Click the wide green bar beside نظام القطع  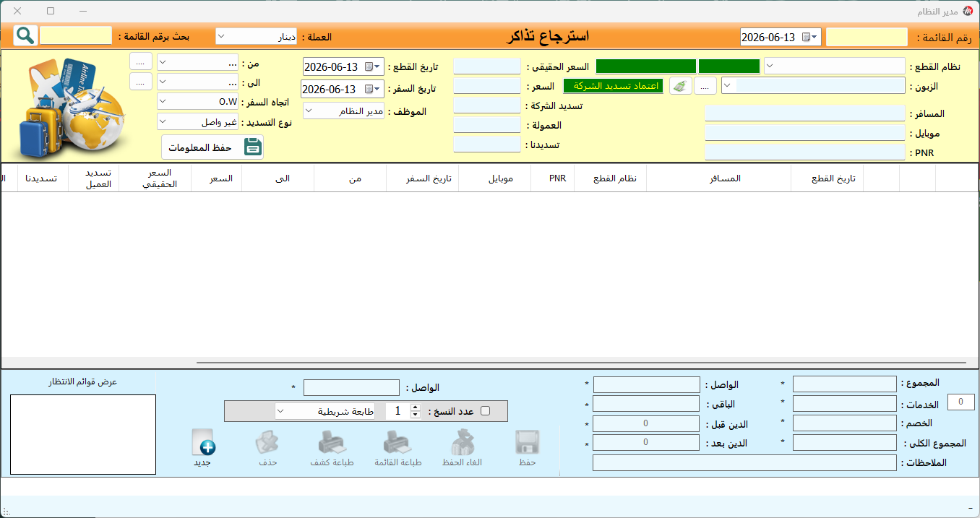[645, 66]
